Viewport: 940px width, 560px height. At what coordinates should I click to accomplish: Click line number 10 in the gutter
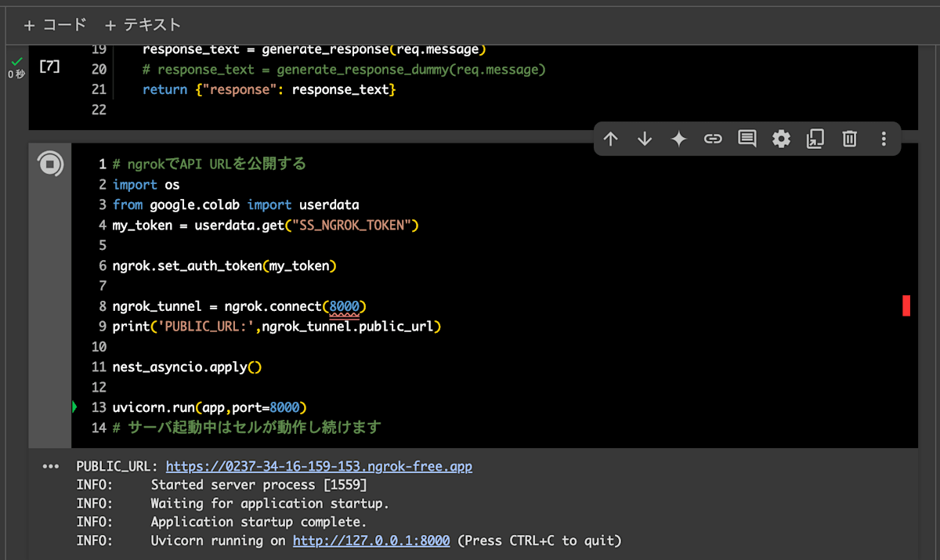(x=99, y=346)
